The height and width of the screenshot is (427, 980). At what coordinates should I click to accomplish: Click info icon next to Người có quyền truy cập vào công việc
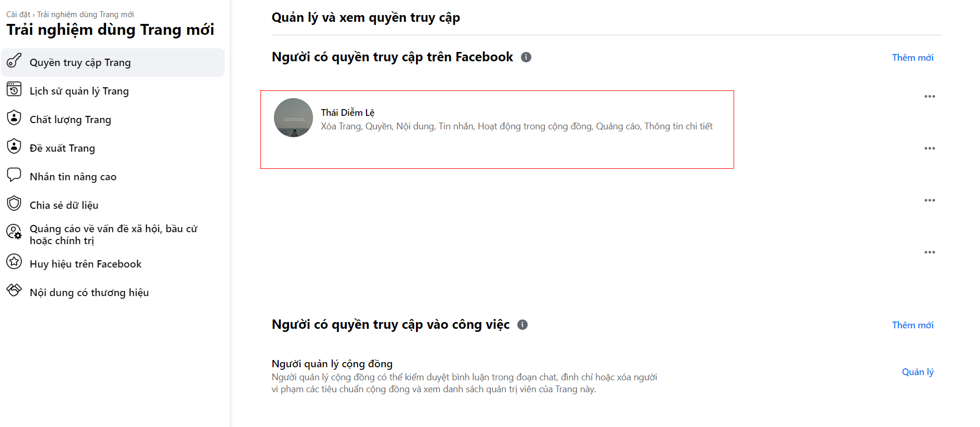click(522, 325)
